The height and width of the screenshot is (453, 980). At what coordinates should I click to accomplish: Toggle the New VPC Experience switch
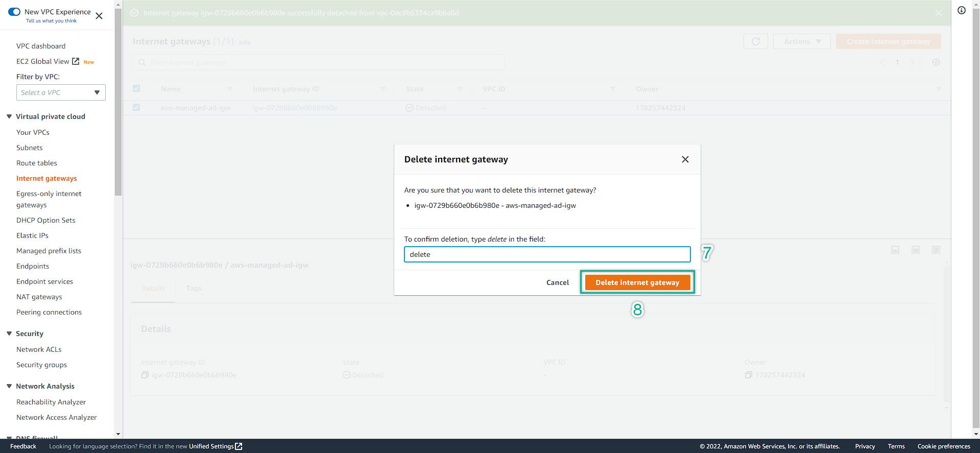[x=14, y=12]
